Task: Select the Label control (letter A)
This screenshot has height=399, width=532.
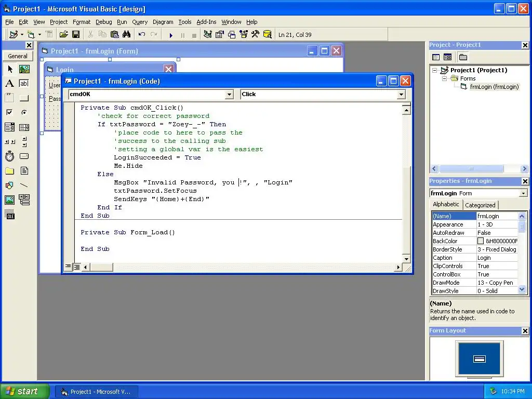Action: coord(10,84)
